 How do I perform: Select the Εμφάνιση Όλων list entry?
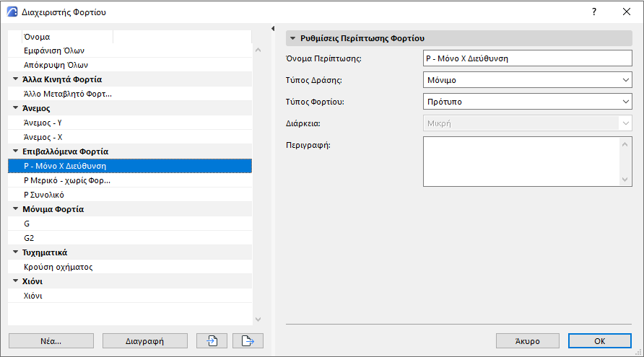(55, 50)
